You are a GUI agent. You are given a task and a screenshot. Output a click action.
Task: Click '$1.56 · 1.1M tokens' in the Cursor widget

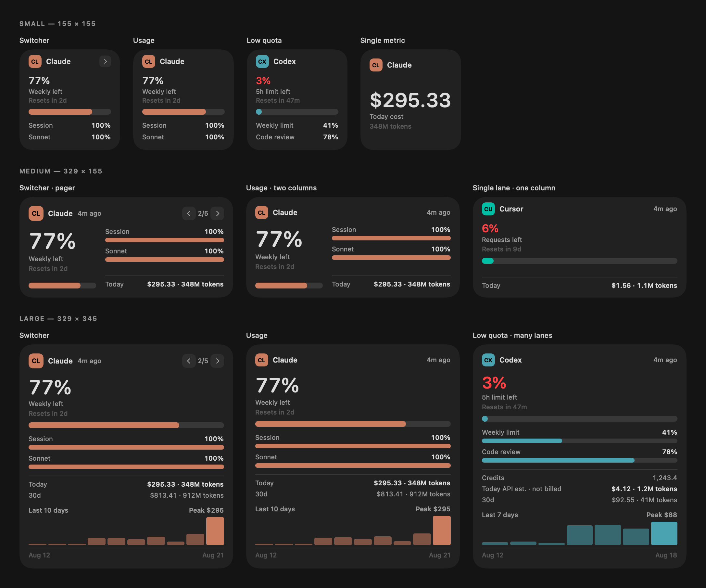pos(644,286)
